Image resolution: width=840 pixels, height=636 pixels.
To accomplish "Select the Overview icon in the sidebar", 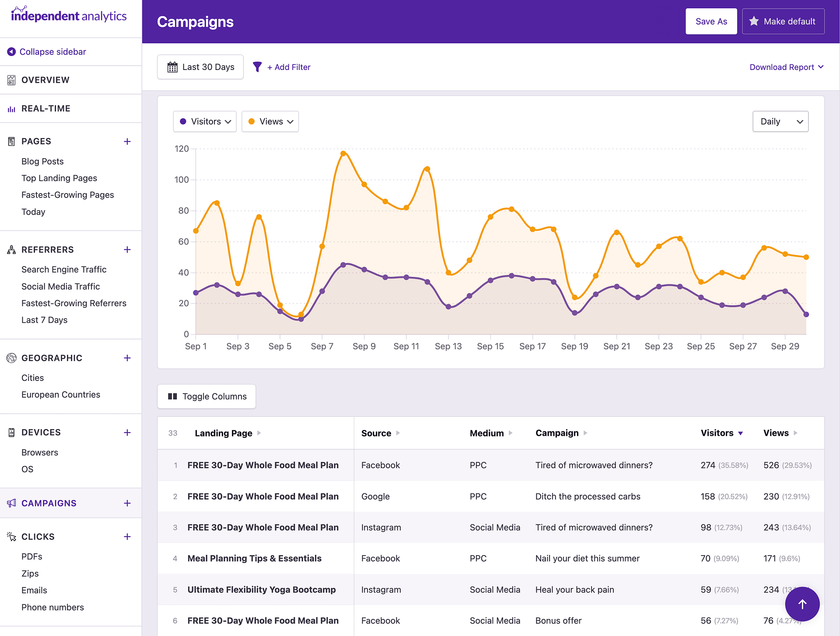I will click(x=11, y=80).
